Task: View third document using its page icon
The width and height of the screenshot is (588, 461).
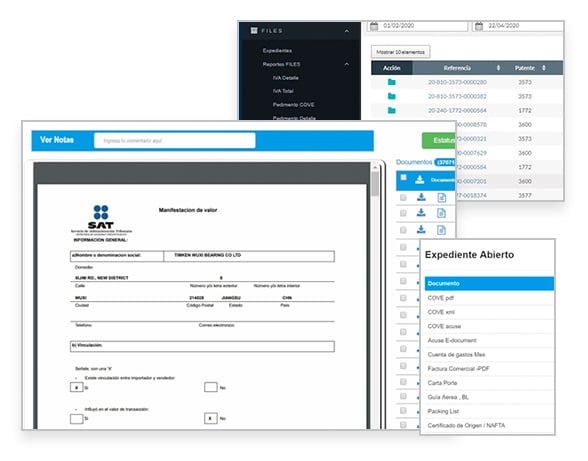Action: [441, 230]
